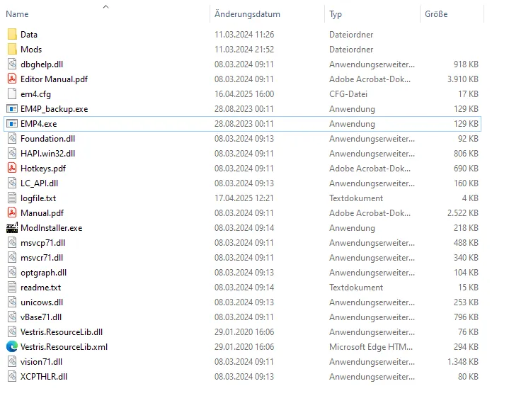Toggle sort order with arrow above Name
This screenshot has width=526, height=420.
click(x=106, y=6)
